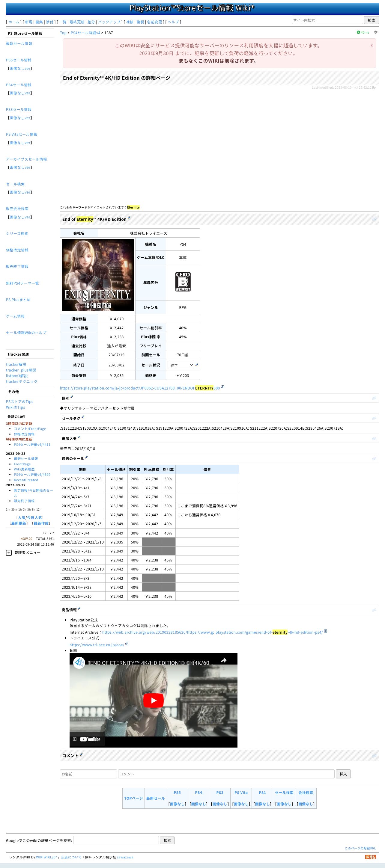Image resolution: width=385 pixels, height=868 pixels.
Task: Open PS Plusまとめ in sidebar
Action: tap(18, 300)
